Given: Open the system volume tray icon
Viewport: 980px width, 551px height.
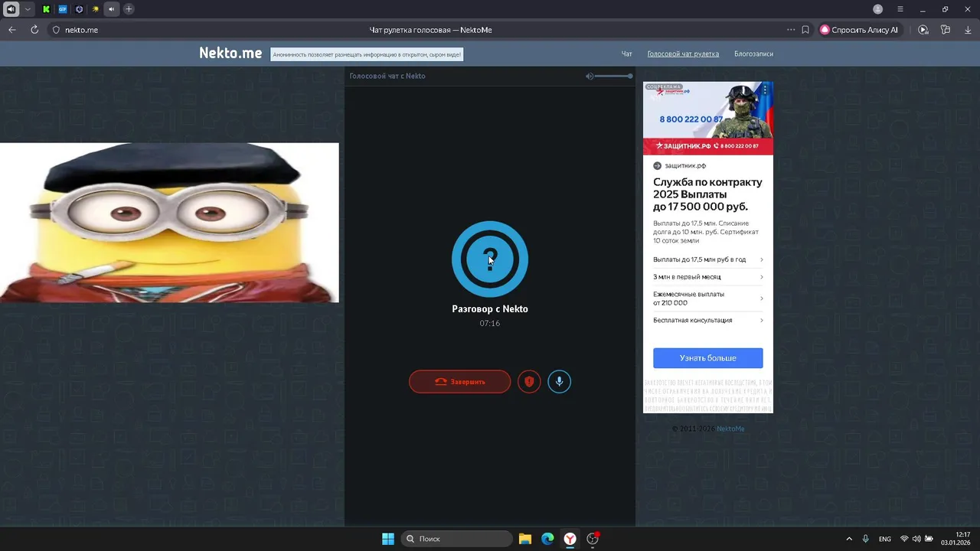Looking at the screenshot, I should (916, 539).
